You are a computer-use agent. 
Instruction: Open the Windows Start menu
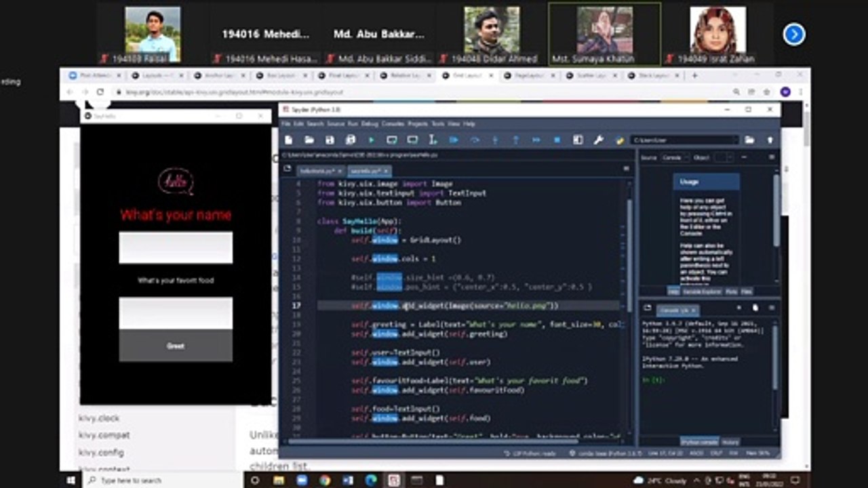pos(71,480)
